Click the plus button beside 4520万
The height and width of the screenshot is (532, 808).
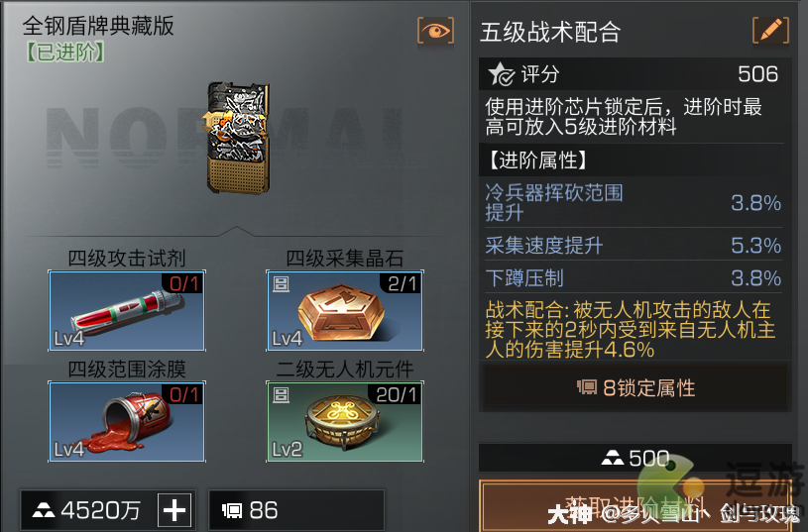(174, 510)
